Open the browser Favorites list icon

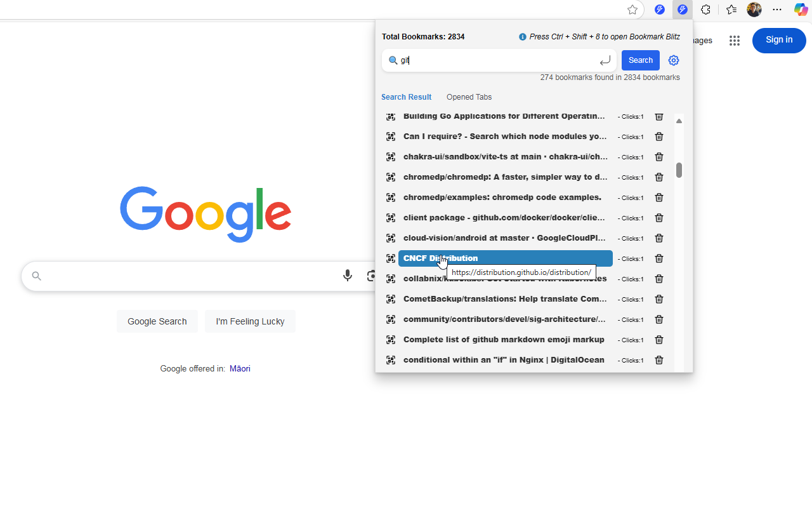coord(731,10)
